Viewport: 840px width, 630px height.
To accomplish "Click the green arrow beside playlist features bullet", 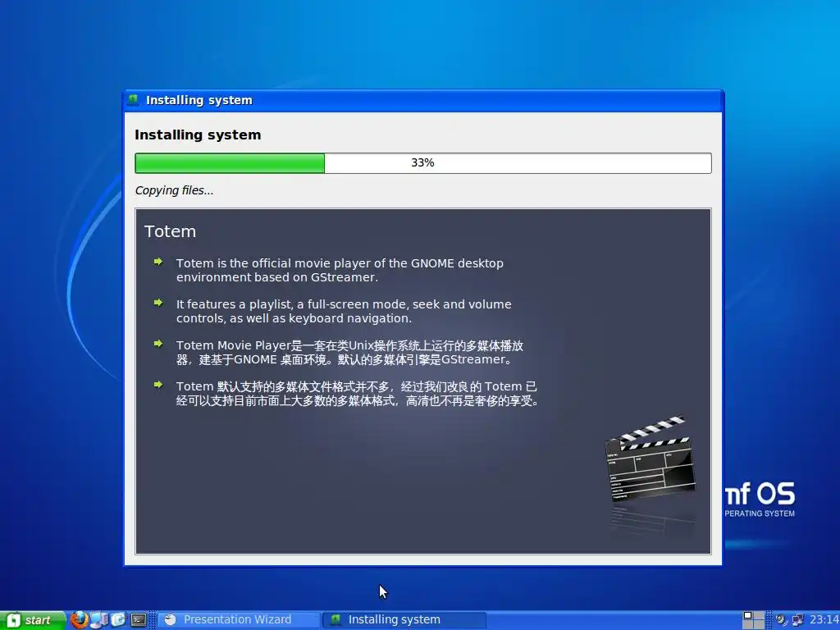I will pos(158,303).
